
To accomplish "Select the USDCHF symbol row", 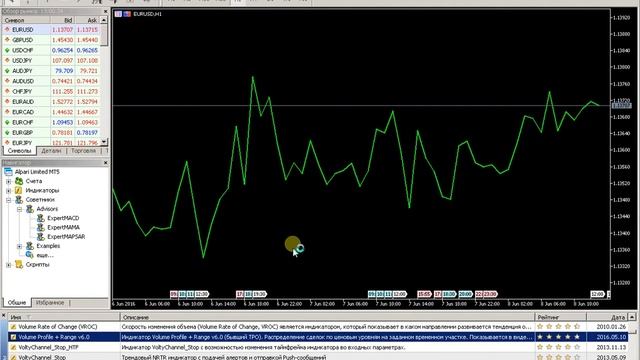I will coord(51,50).
